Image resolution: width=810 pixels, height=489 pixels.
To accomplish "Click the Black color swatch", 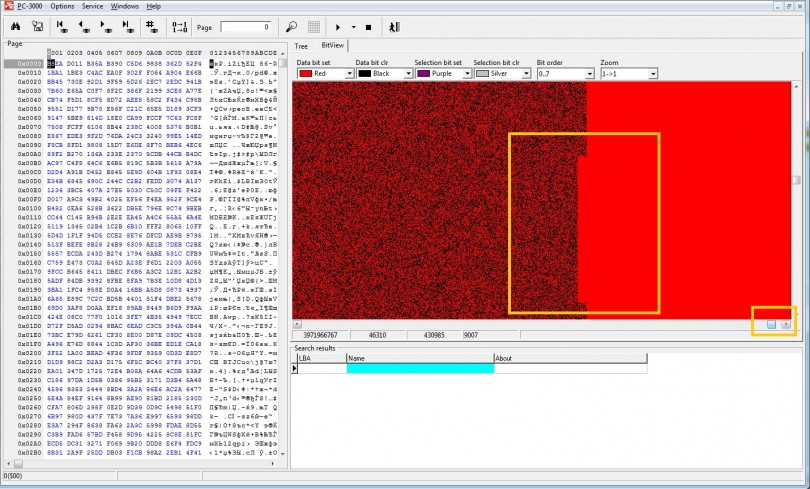I will [364, 74].
